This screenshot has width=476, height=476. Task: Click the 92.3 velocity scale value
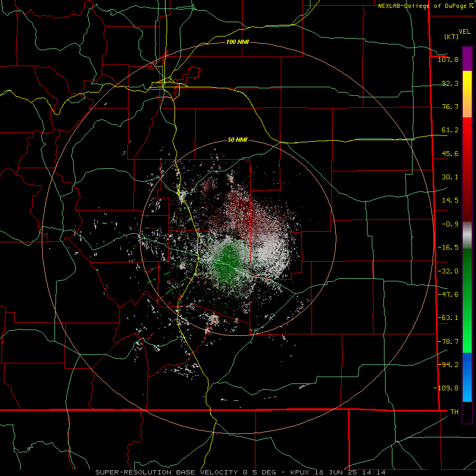(x=450, y=83)
